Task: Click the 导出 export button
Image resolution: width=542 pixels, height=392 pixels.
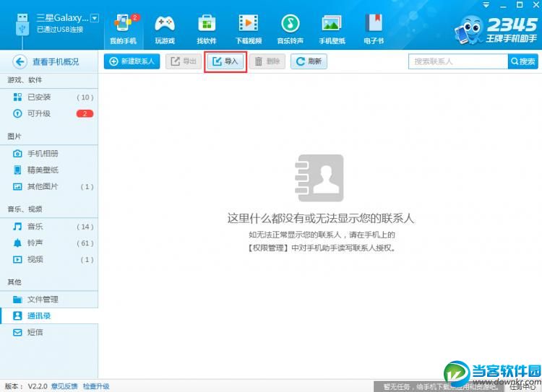Action: pos(184,61)
